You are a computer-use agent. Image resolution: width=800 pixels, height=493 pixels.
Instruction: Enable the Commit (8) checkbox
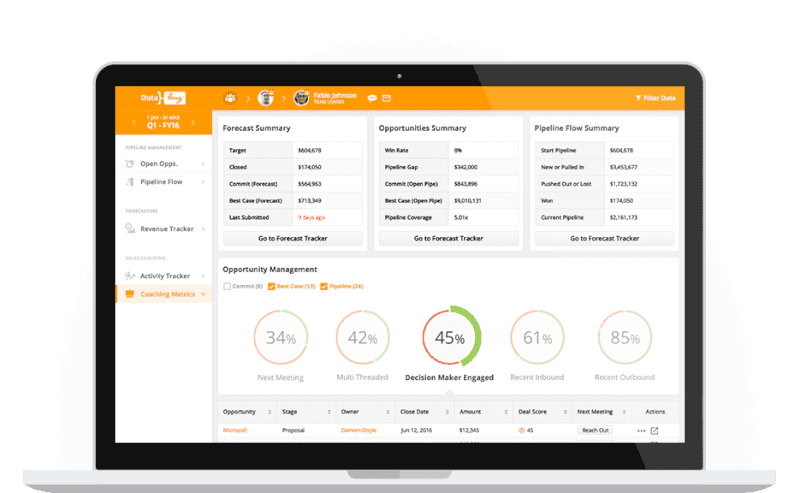(226, 287)
